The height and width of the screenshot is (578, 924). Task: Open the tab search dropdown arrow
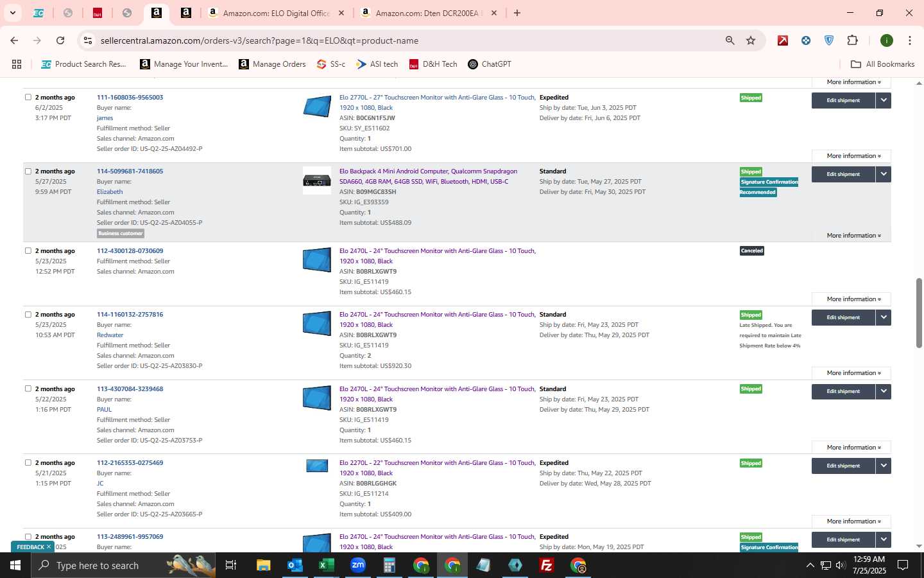pos(12,13)
